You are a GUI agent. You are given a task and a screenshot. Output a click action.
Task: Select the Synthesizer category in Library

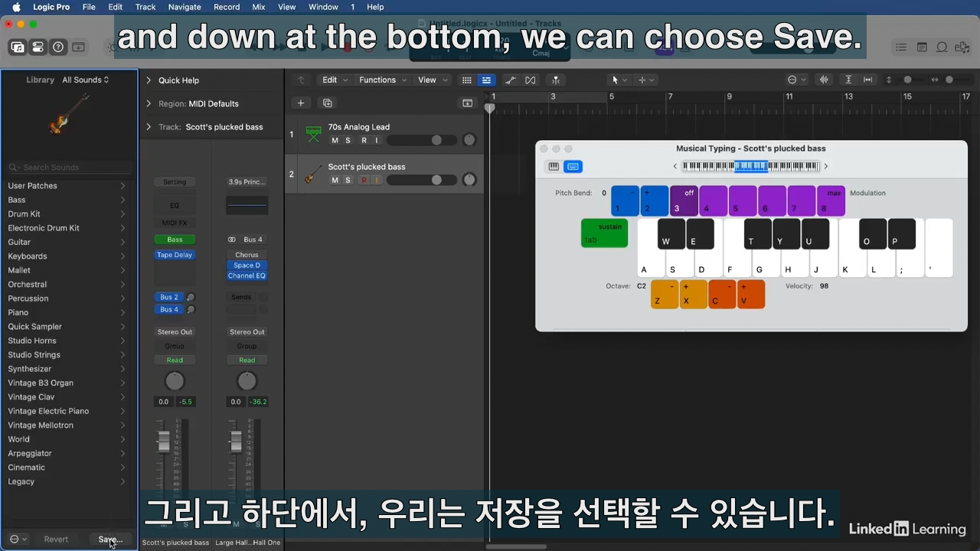pyautogui.click(x=67, y=369)
